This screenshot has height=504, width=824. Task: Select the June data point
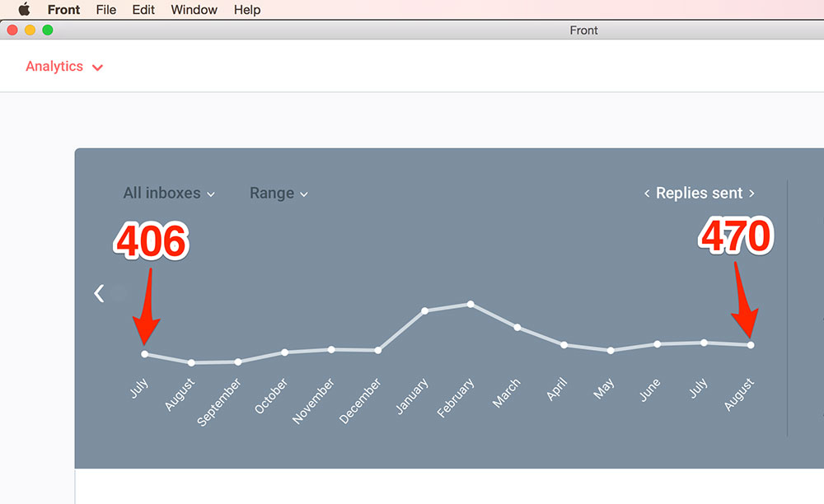[658, 344]
